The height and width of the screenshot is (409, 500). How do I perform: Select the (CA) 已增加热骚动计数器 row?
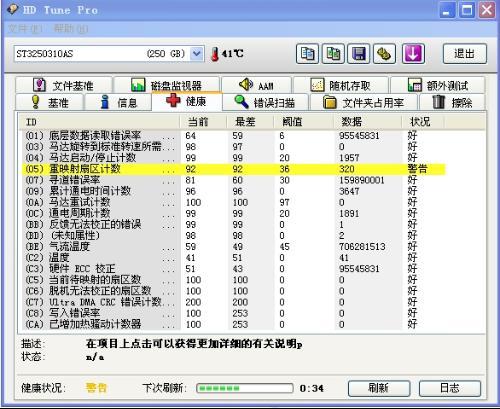232,324
